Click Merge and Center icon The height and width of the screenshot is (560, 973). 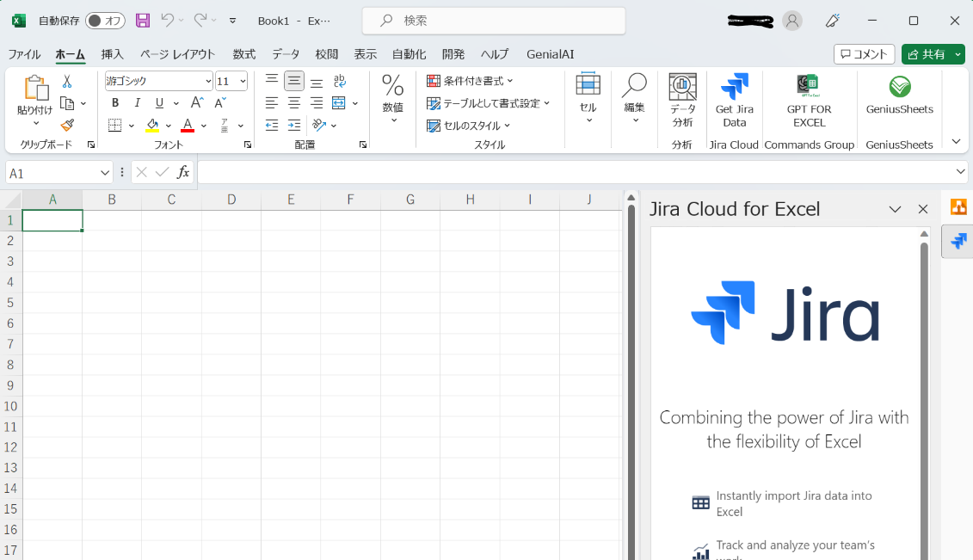pyautogui.click(x=339, y=103)
